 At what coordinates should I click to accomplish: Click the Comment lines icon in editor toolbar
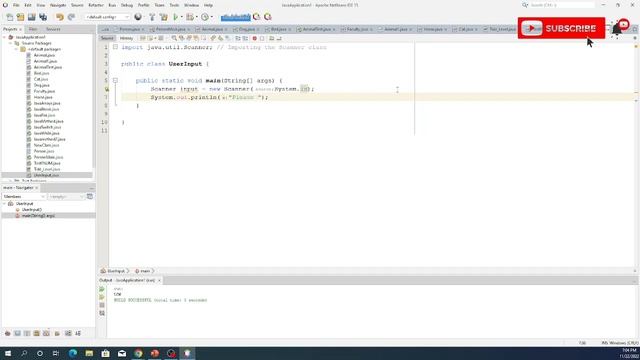click(x=271, y=38)
